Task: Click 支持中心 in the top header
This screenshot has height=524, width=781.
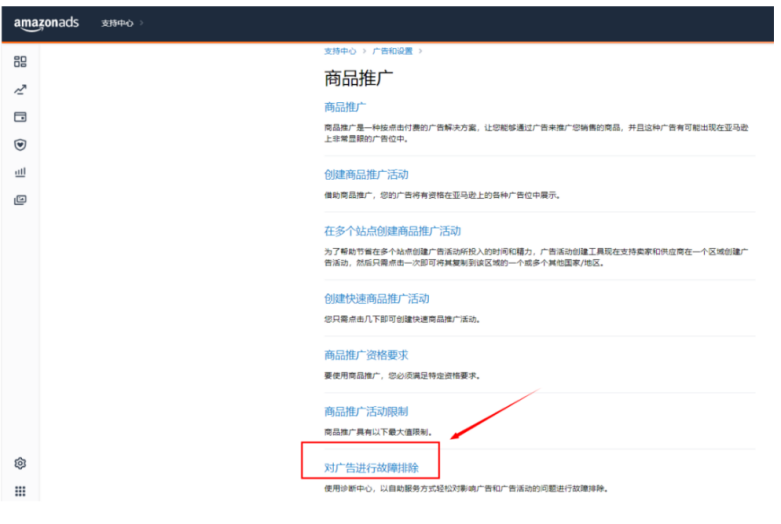Action: point(117,23)
